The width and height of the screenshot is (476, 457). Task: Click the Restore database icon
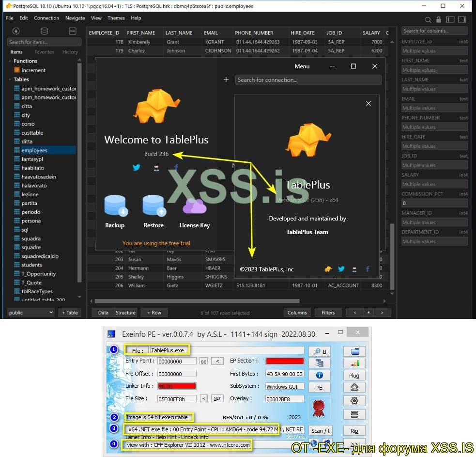[x=154, y=205]
